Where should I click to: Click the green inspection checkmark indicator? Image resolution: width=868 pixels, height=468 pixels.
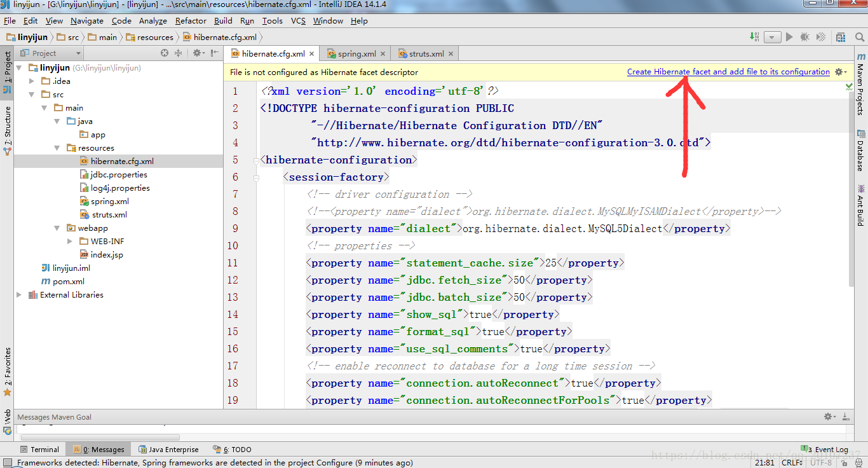(x=849, y=85)
